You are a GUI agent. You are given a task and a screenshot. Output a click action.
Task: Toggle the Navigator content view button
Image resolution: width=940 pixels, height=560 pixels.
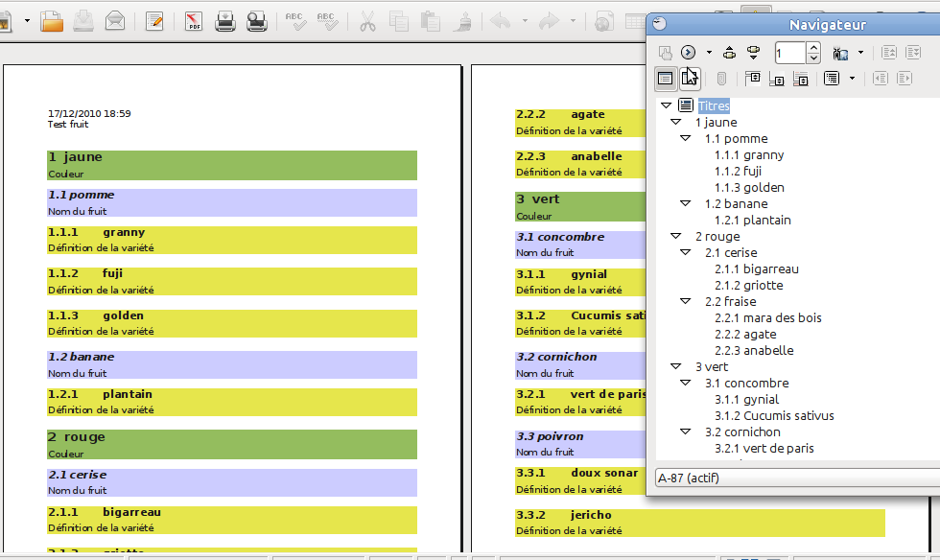point(690,79)
